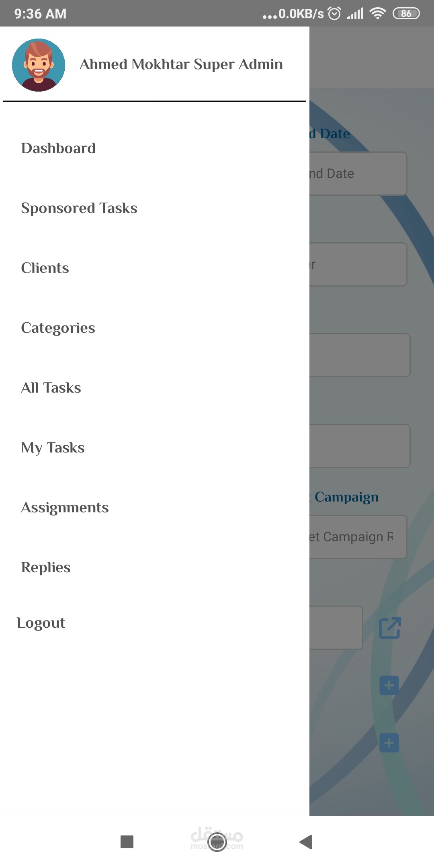Viewport: 434px width, 868px height.
Task: Open Dashboard from the drawer menu
Action: [x=58, y=148]
